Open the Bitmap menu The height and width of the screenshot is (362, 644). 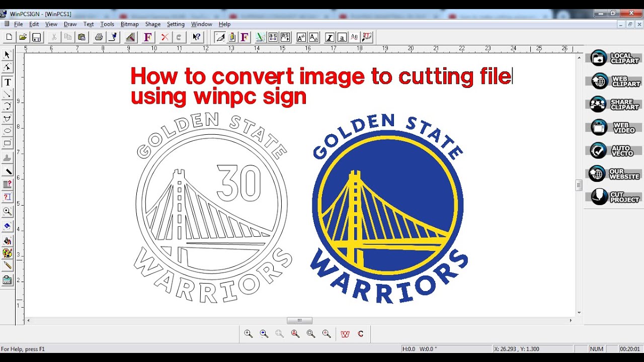(x=130, y=24)
